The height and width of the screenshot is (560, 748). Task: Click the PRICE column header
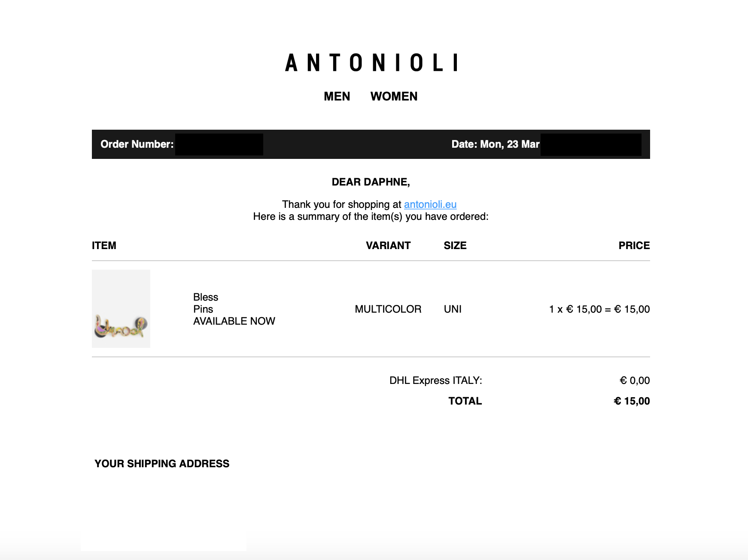(634, 246)
